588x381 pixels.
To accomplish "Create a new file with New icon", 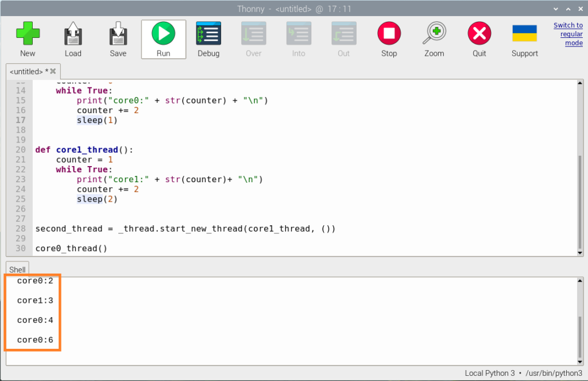I will (28, 39).
